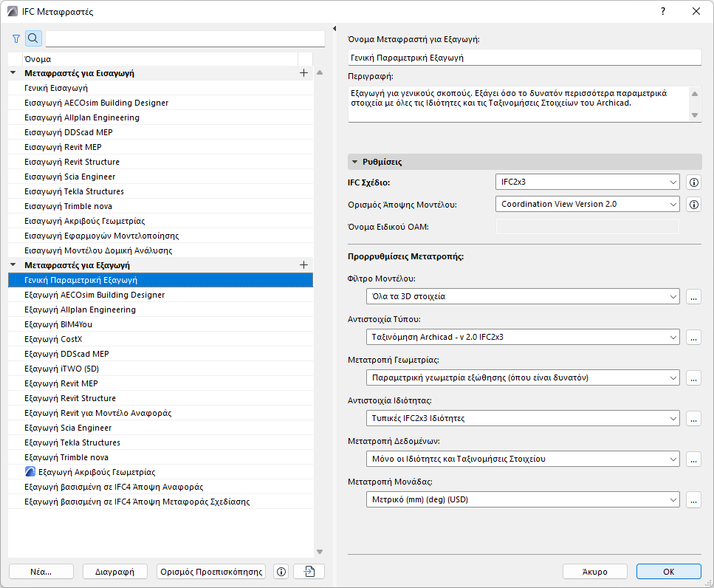
Task: Open the Μετατροπή Γεωμετρίας dropdown
Action: 522,377
